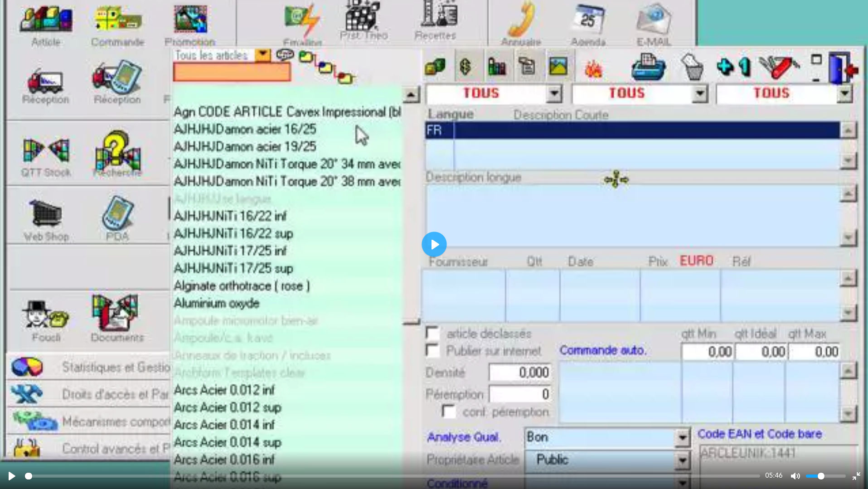
Task: Toggle the cont. péremption checkbox
Action: 449,412
